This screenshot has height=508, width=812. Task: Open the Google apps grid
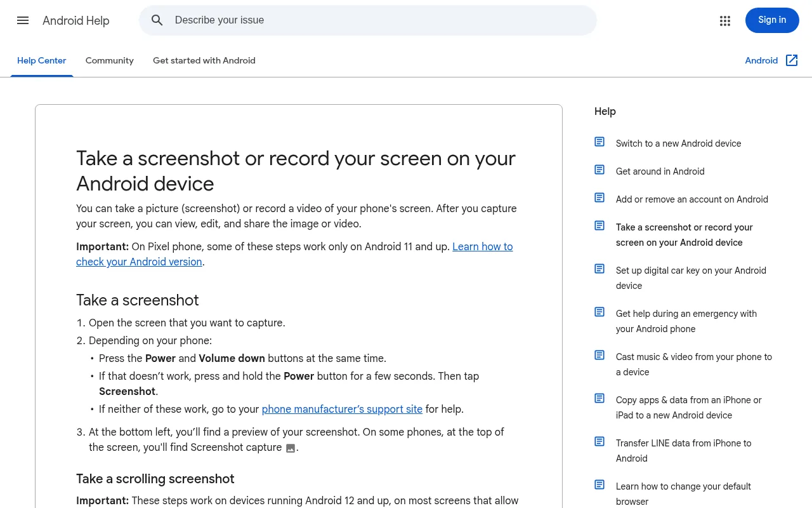pos(725,21)
